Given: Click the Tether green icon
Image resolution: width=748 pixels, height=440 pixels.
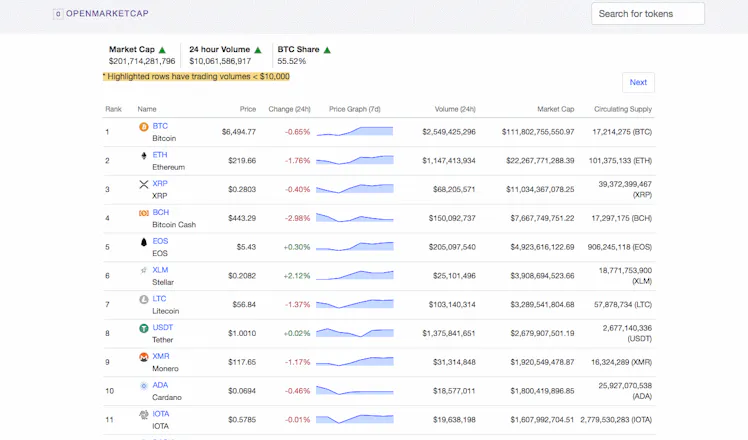Looking at the screenshot, I should pos(144,328).
